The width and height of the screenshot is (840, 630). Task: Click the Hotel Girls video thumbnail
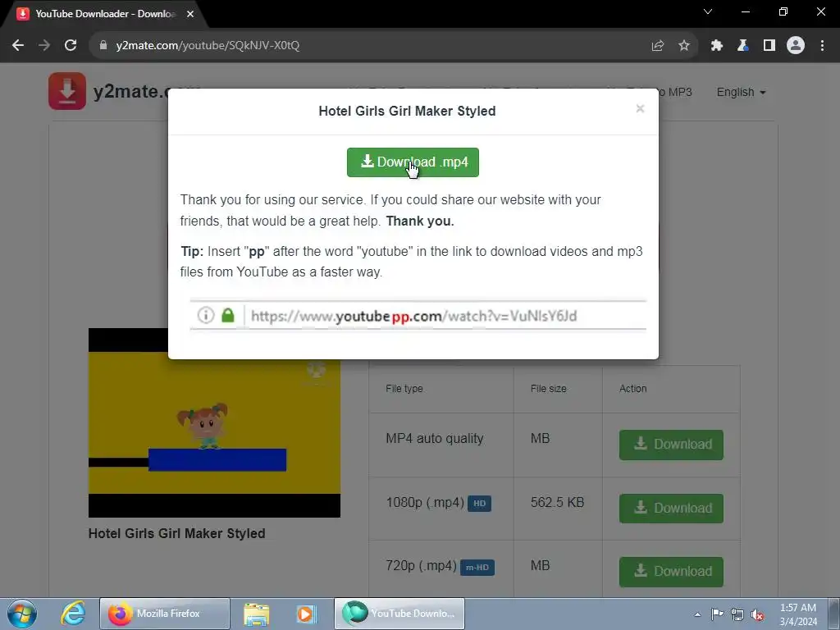pyautogui.click(x=214, y=422)
